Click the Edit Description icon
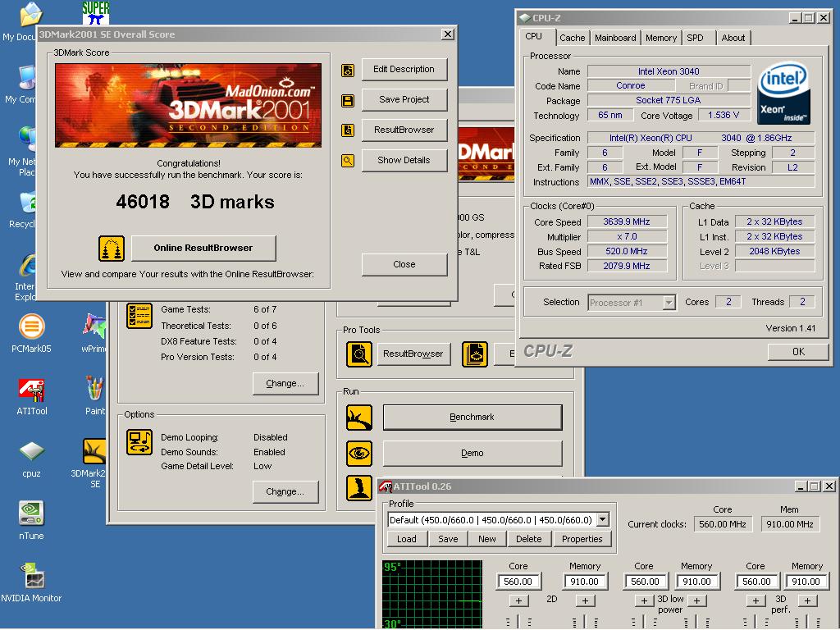The image size is (840, 630). coord(348,71)
